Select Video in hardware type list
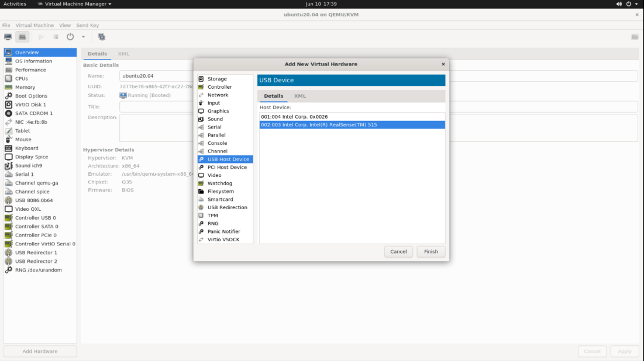 (x=225, y=175)
